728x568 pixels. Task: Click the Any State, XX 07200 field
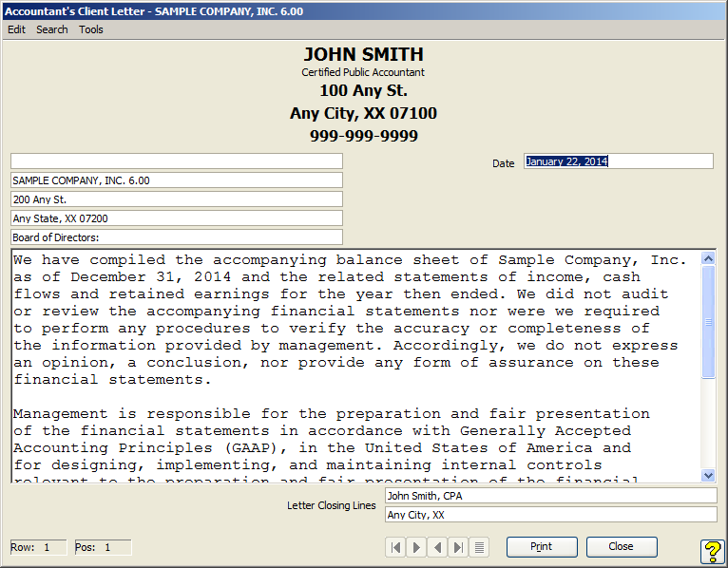point(176,218)
